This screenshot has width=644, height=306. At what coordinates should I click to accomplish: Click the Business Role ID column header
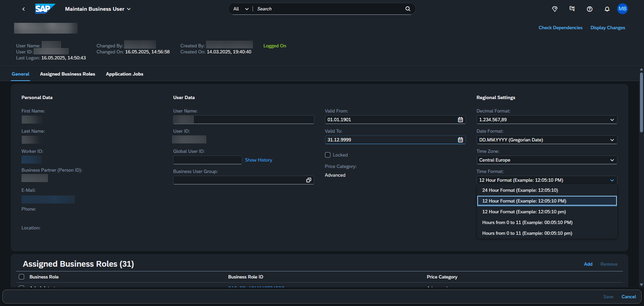[x=246, y=277]
